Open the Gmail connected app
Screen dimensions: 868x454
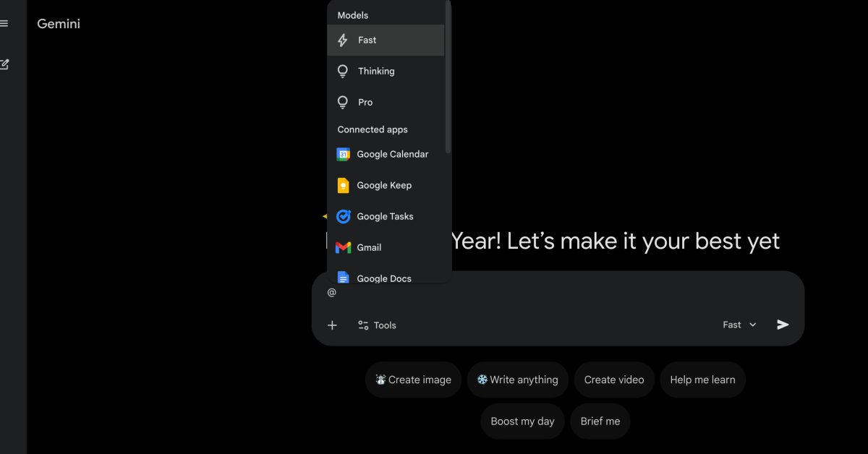[369, 247]
